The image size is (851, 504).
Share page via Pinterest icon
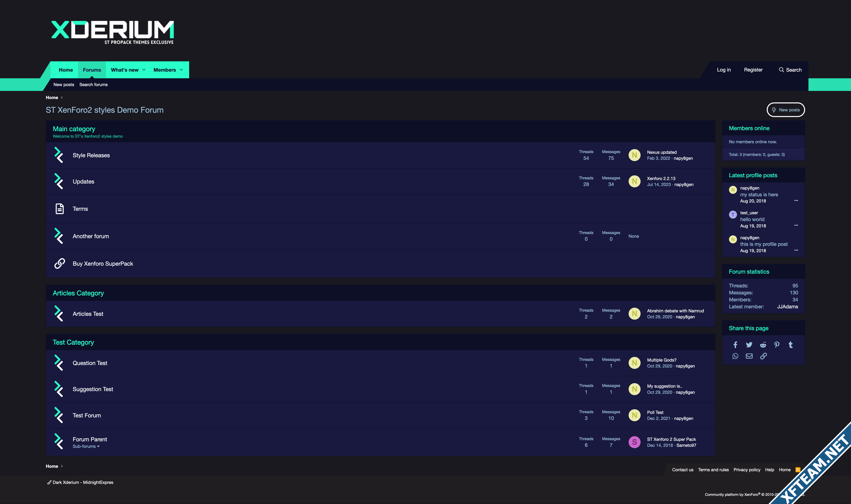tap(777, 345)
